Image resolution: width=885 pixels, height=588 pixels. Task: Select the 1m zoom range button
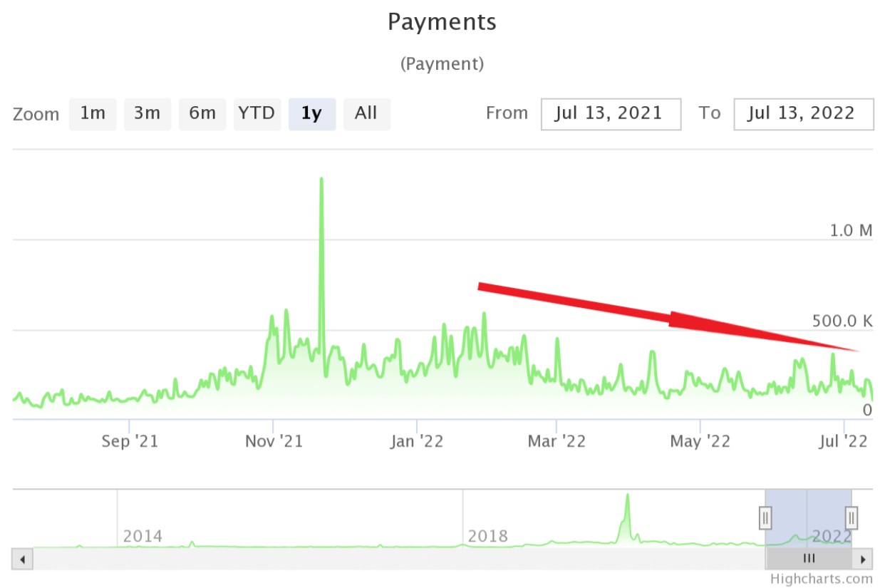tap(93, 114)
